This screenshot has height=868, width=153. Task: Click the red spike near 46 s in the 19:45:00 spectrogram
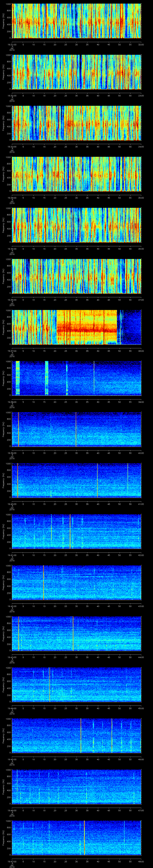coord(112,736)
